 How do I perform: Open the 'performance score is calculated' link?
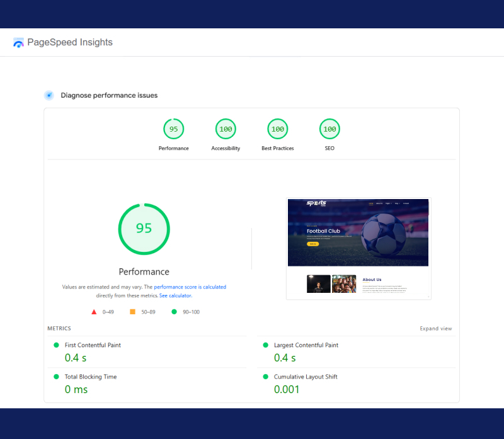[x=190, y=287]
